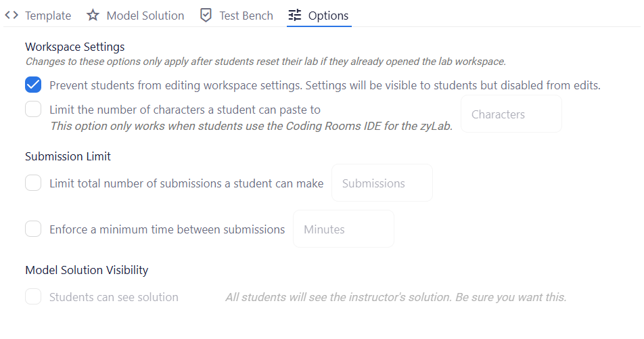Click the Test Bench shield check icon

(x=206, y=15)
